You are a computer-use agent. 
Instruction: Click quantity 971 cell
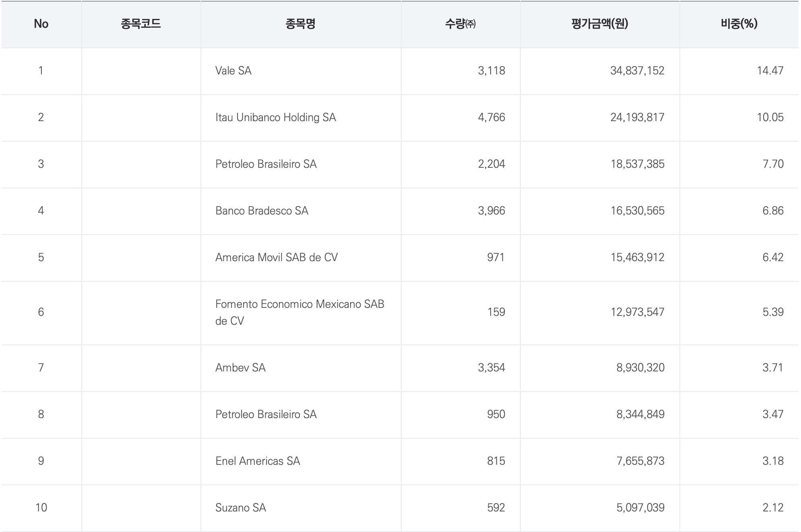point(496,258)
